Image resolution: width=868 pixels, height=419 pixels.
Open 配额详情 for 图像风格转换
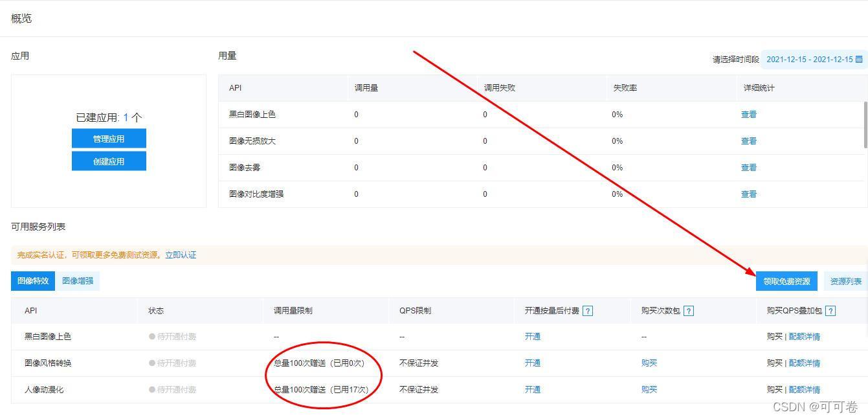click(805, 363)
